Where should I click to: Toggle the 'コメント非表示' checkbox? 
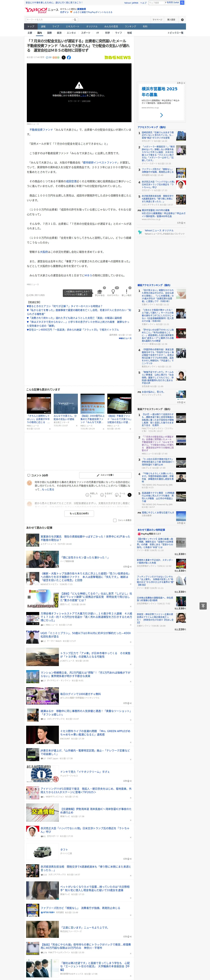[x=115, y=520]
